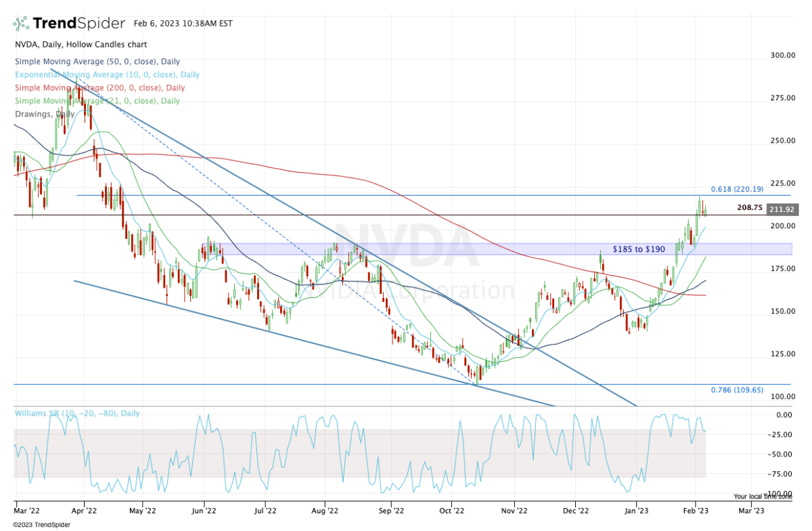Click the 0.786 (109.65) Fibonacci level label
Screen dimensions: 812x531
click(x=737, y=391)
